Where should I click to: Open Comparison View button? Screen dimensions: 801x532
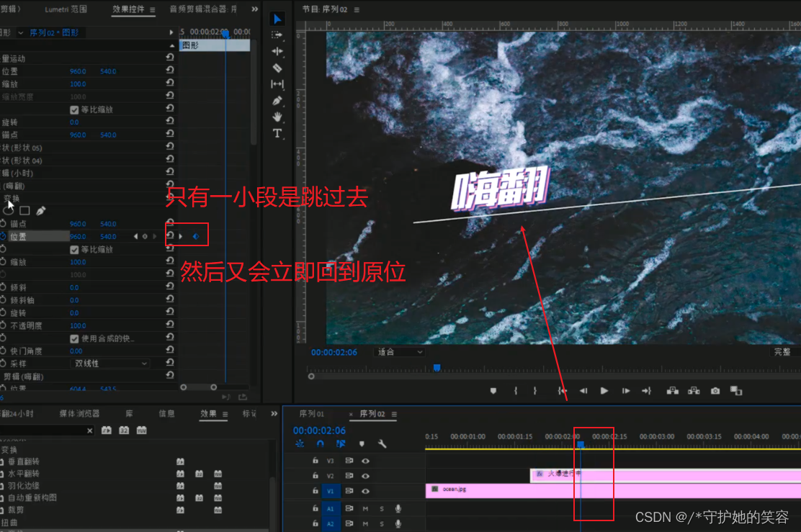coord(736,391)
